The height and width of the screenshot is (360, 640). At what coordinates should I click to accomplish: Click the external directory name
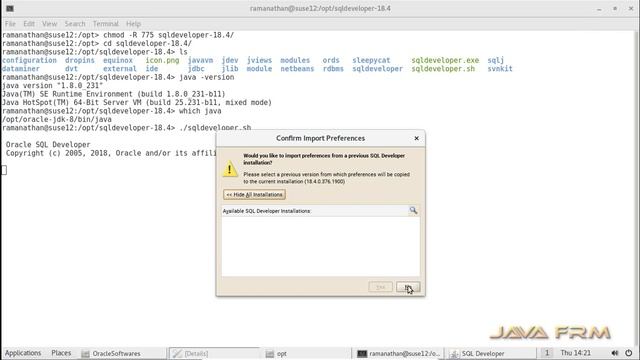120,69
